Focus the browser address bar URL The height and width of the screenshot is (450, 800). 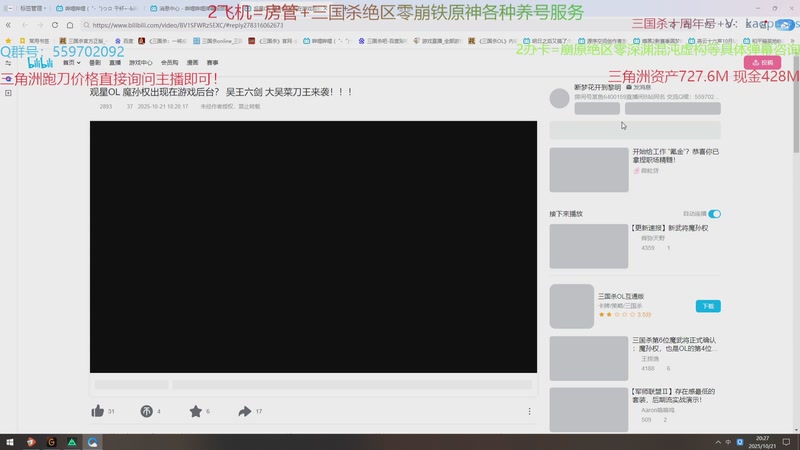point(188,25)
